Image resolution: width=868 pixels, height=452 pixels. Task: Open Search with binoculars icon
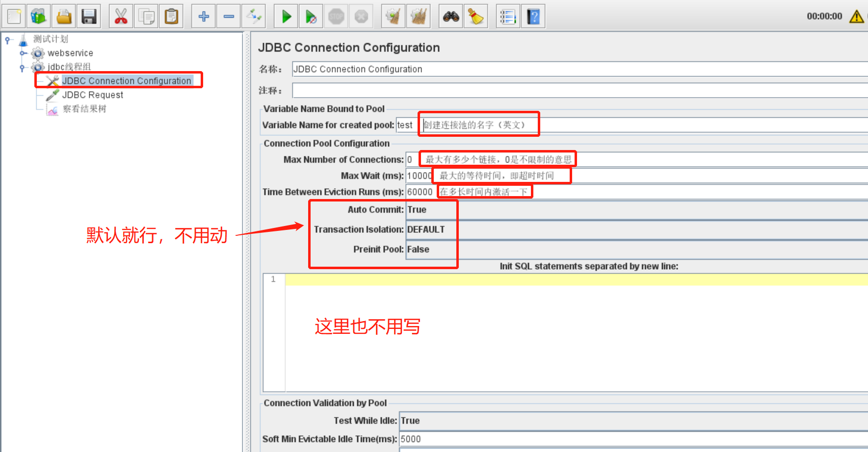(451, 16)
